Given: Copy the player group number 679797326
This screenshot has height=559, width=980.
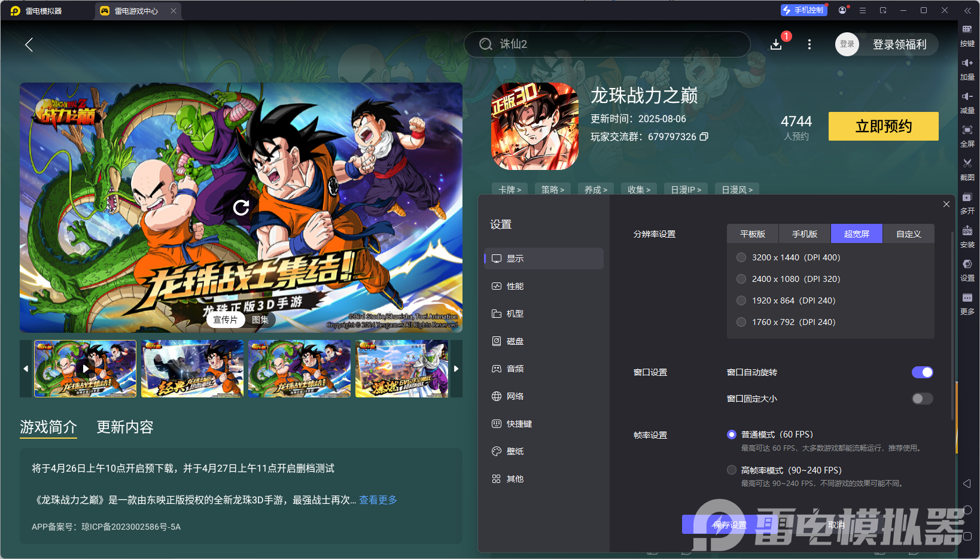Looking at the screenshot, I should coord(704,136).
